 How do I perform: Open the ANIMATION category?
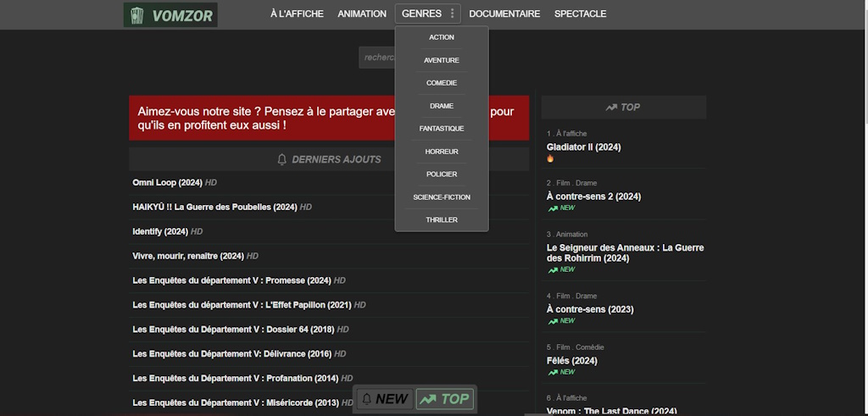point(362,14)
